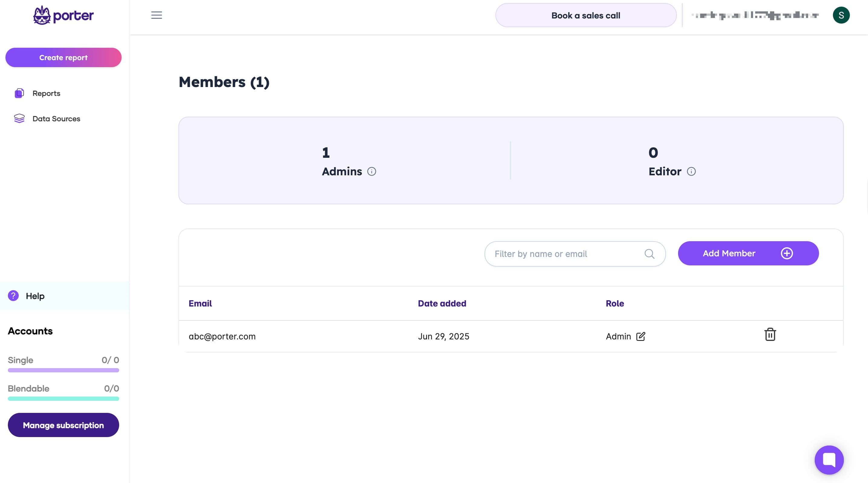Image resolution: width=868 pixels, height=483 pixels.
Task: Click the Filter by name or email field
Action: tap(566, 254)
